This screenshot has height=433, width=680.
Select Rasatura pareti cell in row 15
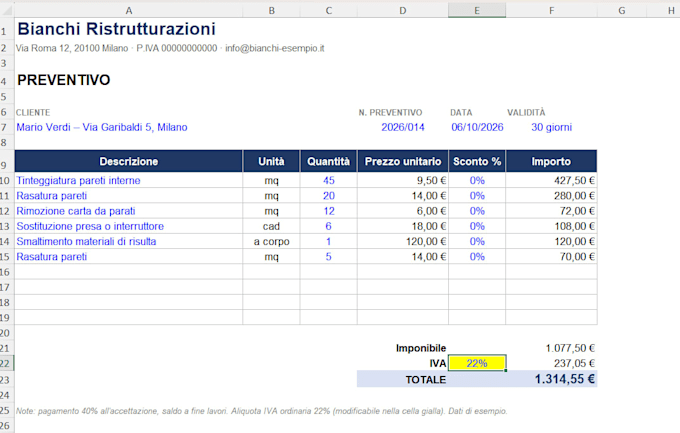point(128,256)
